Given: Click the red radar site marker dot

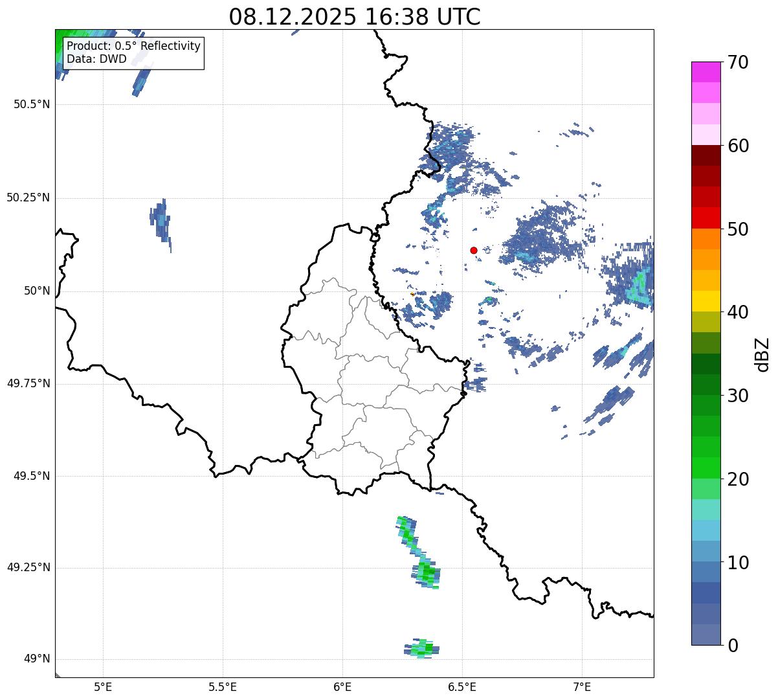Looking at the screenshot, I should coord(474,250).
